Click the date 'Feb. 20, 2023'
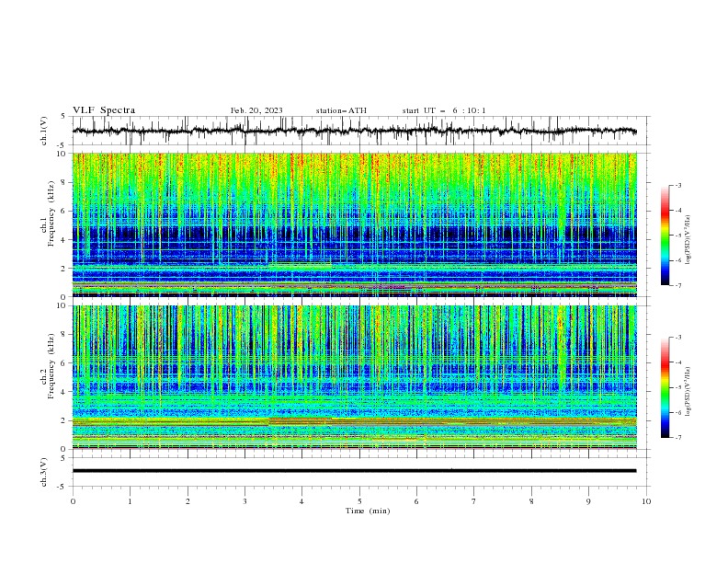728x563 pixels. point(256,110)
